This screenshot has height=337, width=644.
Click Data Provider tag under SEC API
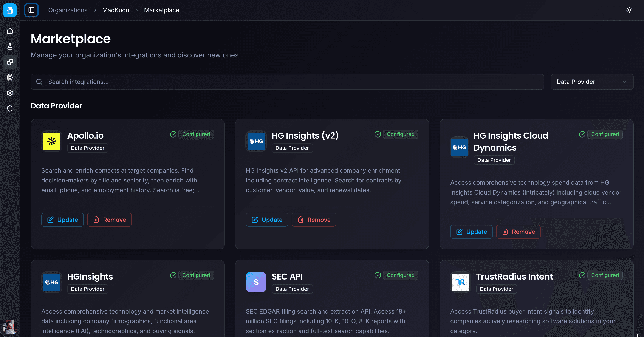tap(292, 289)
